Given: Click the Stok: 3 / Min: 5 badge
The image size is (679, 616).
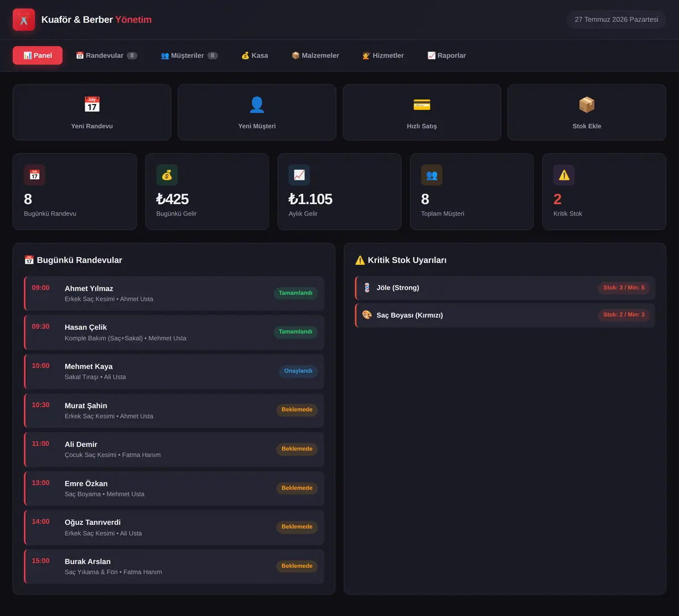Looking at the screenshot, I should (x=624, y=288).
